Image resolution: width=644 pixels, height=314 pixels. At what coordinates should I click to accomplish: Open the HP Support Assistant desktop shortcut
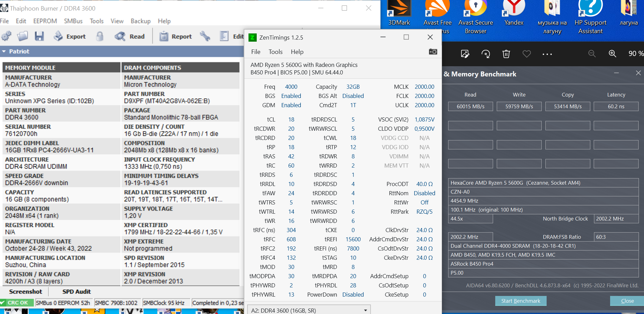click(591, 17)
